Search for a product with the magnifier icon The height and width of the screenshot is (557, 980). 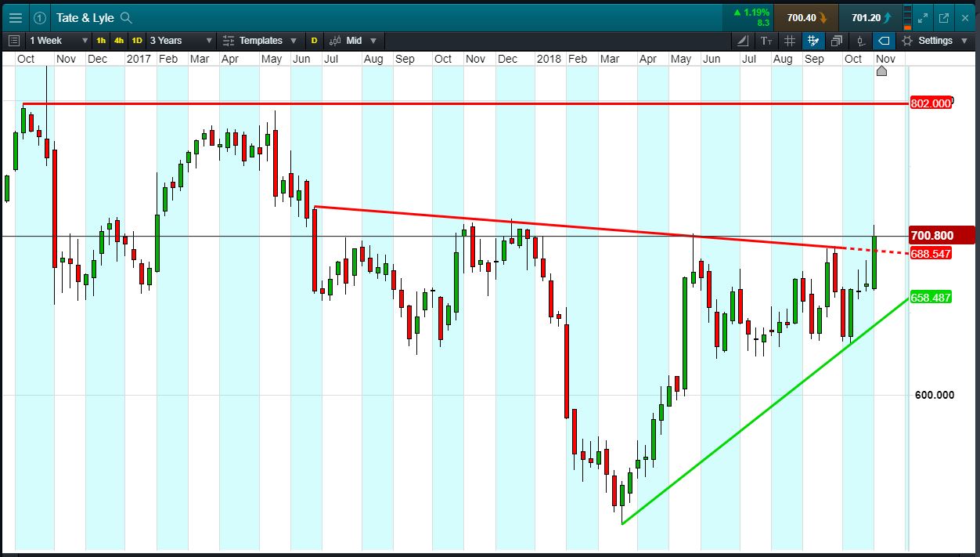(126, 18)
